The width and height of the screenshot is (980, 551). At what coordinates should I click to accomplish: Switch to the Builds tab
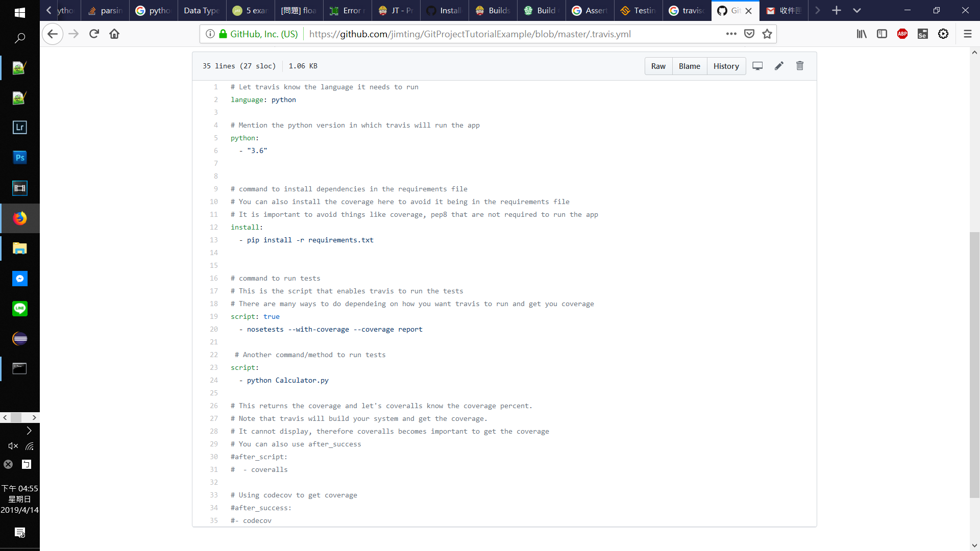[x=493, y=10]
